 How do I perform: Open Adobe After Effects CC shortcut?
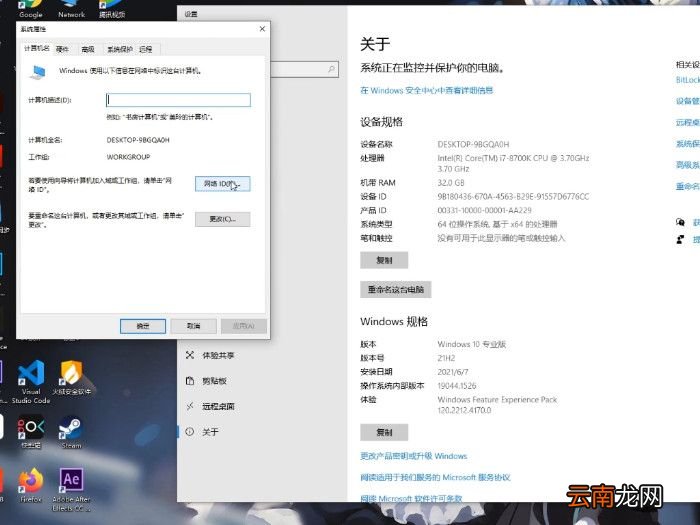(71, 489)
